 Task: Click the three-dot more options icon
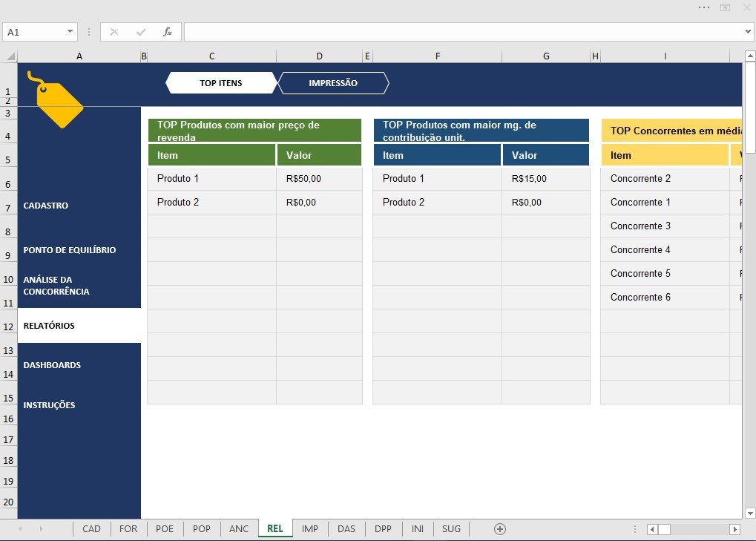[704, 7]
